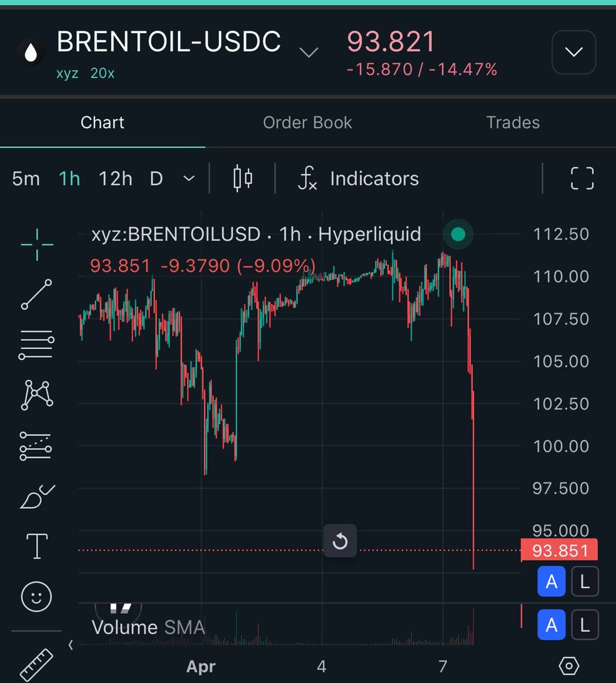
Task: Select the brush drawing tool
Action: tap(37, 496)
